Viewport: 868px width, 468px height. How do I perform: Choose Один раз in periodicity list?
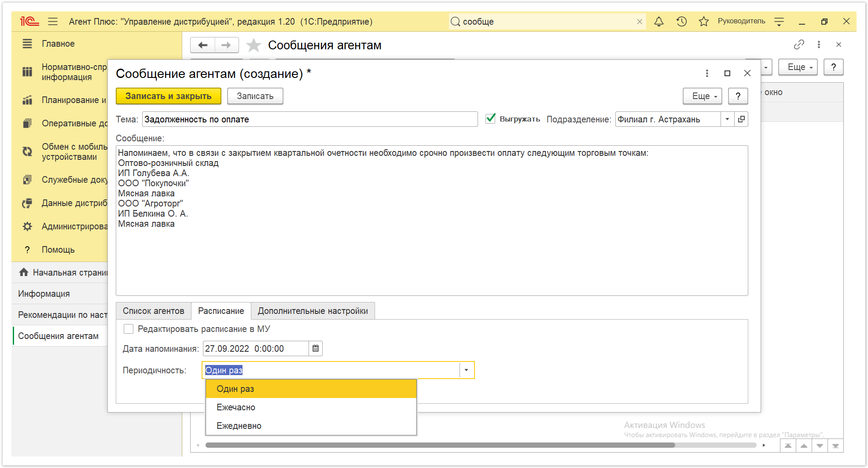[x=311, y=389]
